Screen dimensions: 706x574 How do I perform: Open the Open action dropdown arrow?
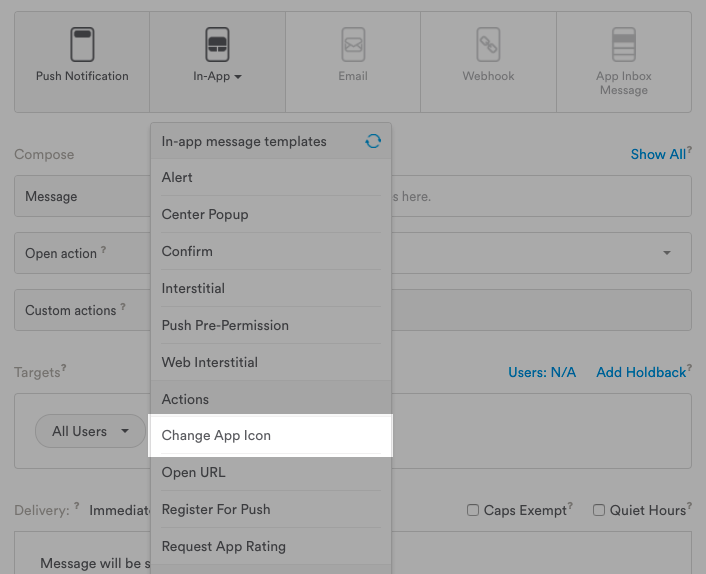[667, 253]
